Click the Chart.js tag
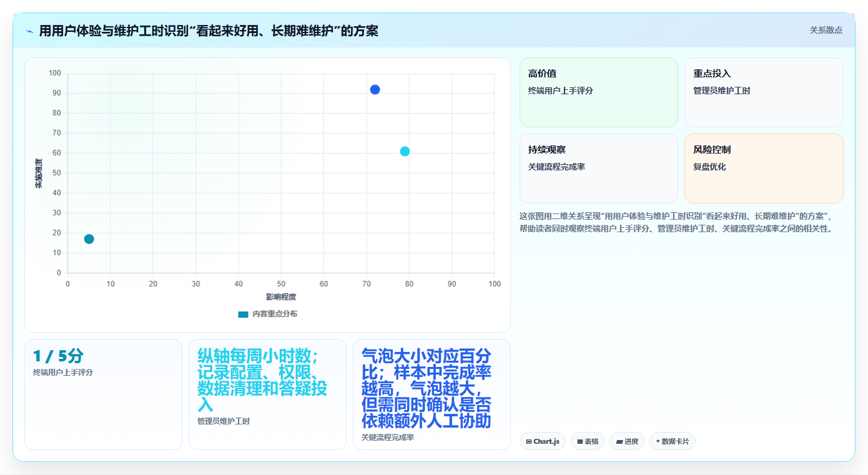868x475 pixels. [543, 441]
